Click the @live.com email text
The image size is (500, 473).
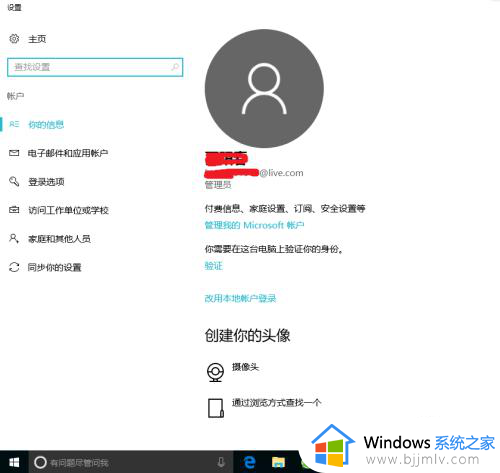[282, 173]
